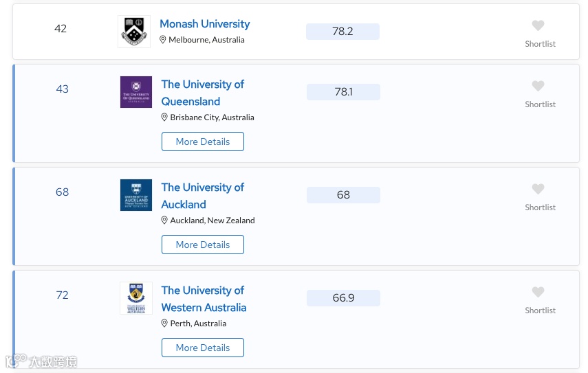
Task: Expand More Details for University of Auckland
Action: (203, 245)
